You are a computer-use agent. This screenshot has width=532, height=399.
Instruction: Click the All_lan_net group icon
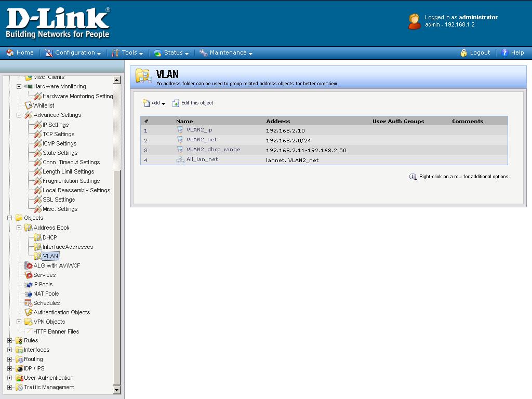pyautogui.click(x=180, y=159)
